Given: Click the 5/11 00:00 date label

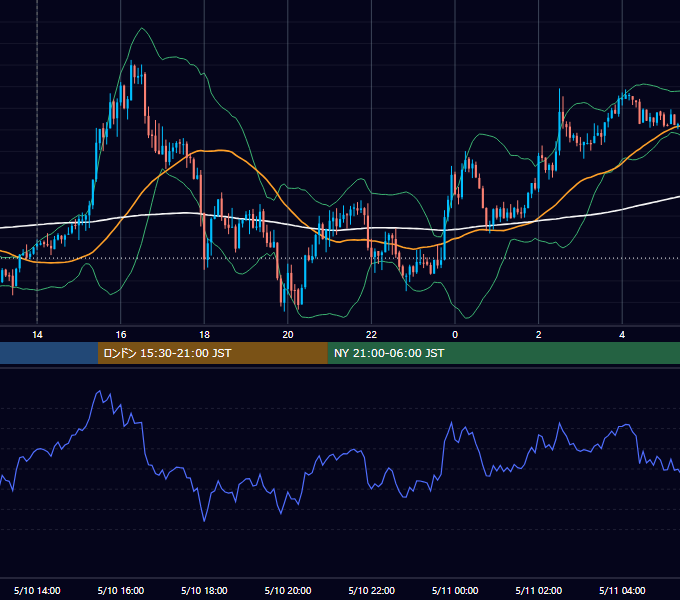Looking at the screenshot, I should [455, 590].
